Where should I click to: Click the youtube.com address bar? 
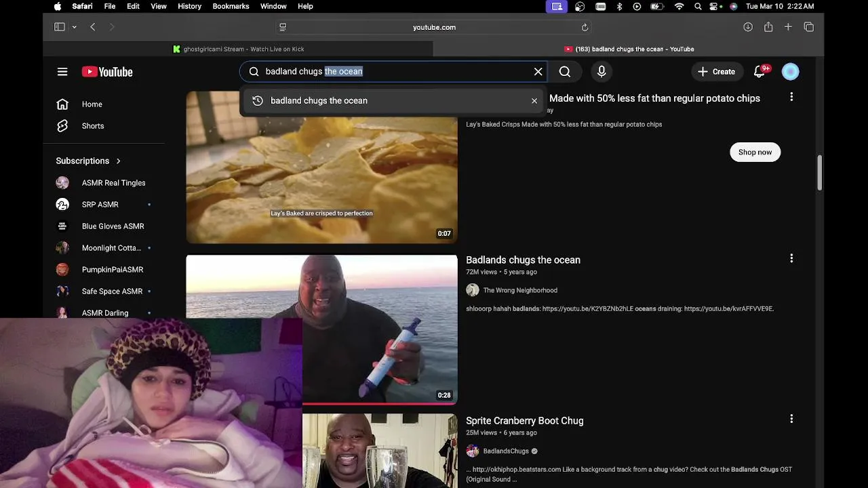pos(434,27)
